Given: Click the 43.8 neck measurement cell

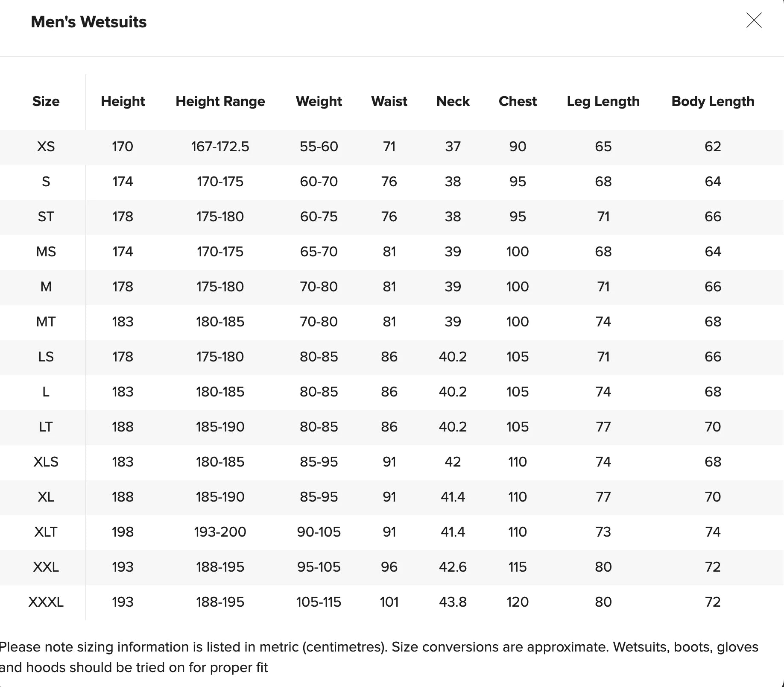Looking at the screenshot, I should pyautogui.click(x=453, y=602).
